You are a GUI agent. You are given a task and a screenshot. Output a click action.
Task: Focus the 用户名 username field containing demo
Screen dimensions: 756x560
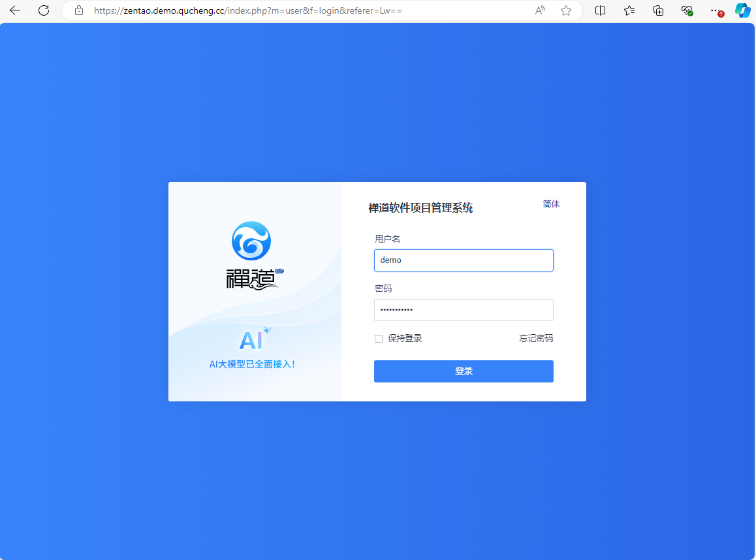(x=464, y=260)
